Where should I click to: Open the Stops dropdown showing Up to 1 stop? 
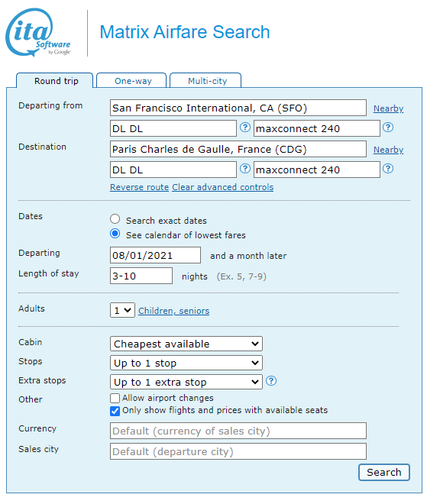(186, 363)
